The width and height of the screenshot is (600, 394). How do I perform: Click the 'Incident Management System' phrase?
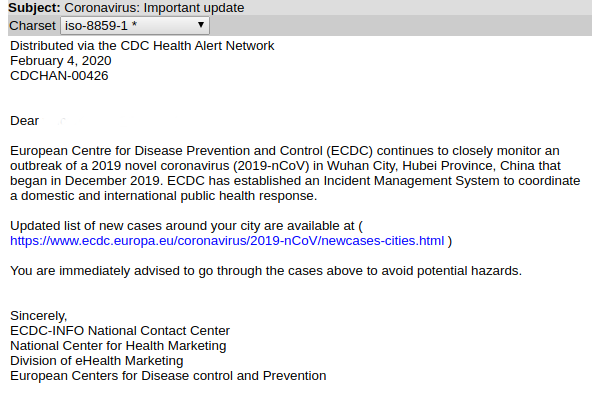click(412, 181)
